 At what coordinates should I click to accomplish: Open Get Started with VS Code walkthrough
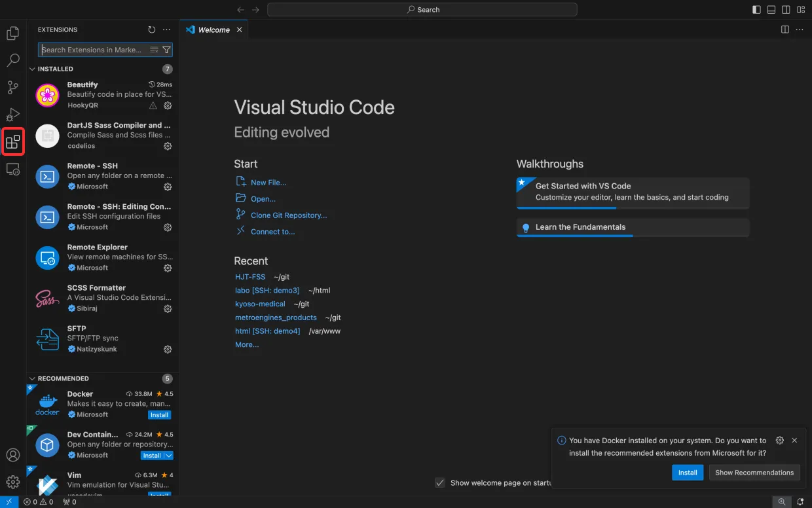[633, 192]
